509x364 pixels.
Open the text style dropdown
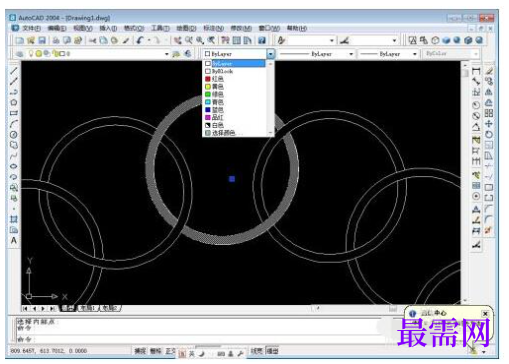(332, 40)
